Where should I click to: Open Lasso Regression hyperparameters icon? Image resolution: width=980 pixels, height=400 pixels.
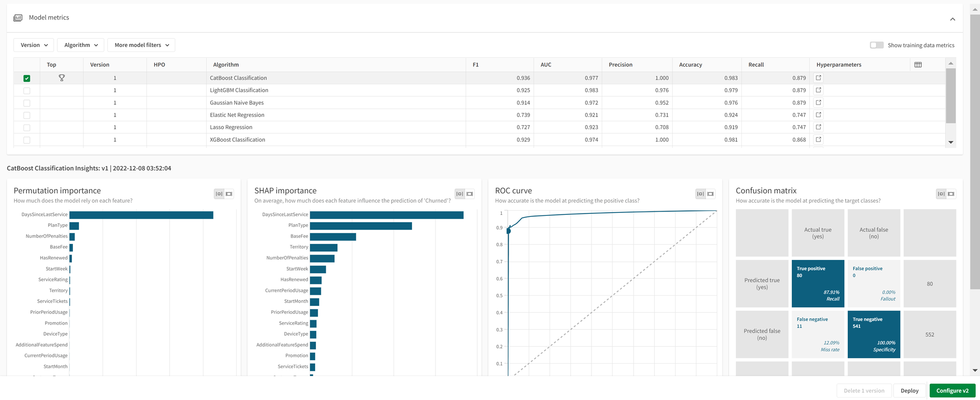point(818,127)
